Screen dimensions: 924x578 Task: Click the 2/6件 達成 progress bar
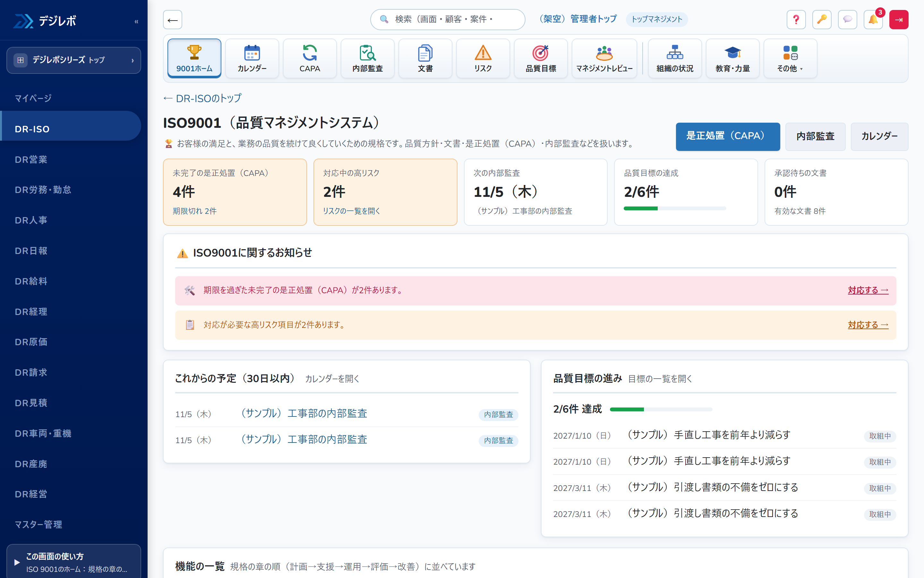[x=661, y=409]
